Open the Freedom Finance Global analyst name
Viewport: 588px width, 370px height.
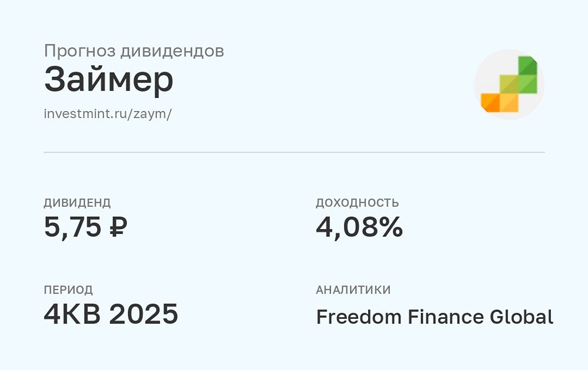(x=435, y=317)
